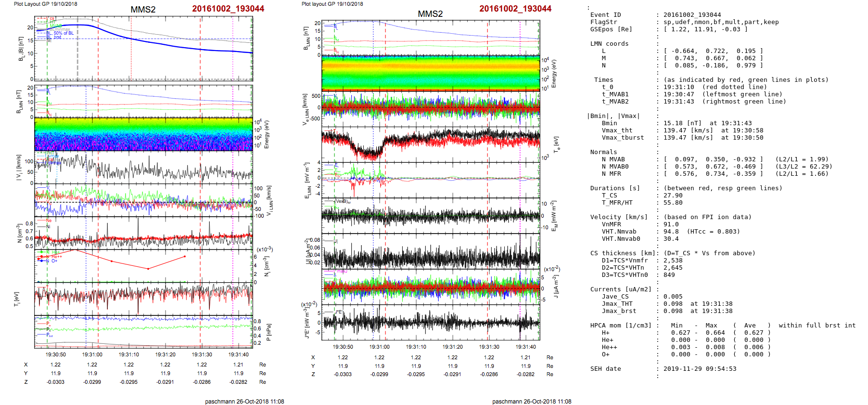The width and height of the screenshot is (868, 405).
Task: Click the red He++ density line in left plot
Action: pos(130,264)
